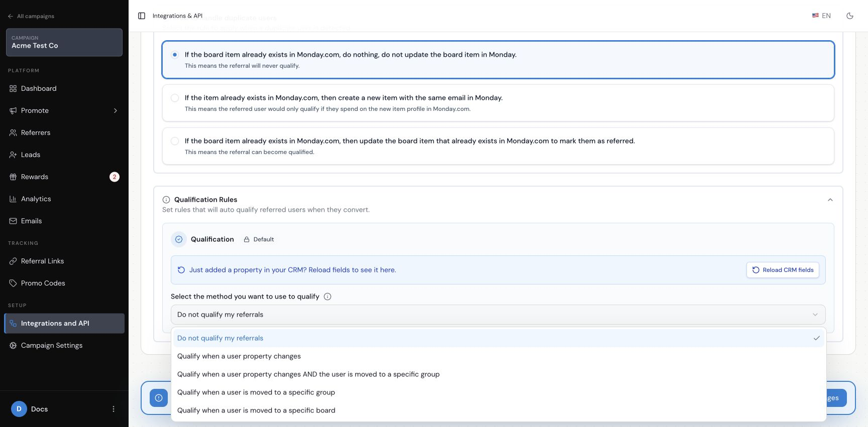Click the Qualification check badge icon
This screenshot has height=427, width=868.
179,239
